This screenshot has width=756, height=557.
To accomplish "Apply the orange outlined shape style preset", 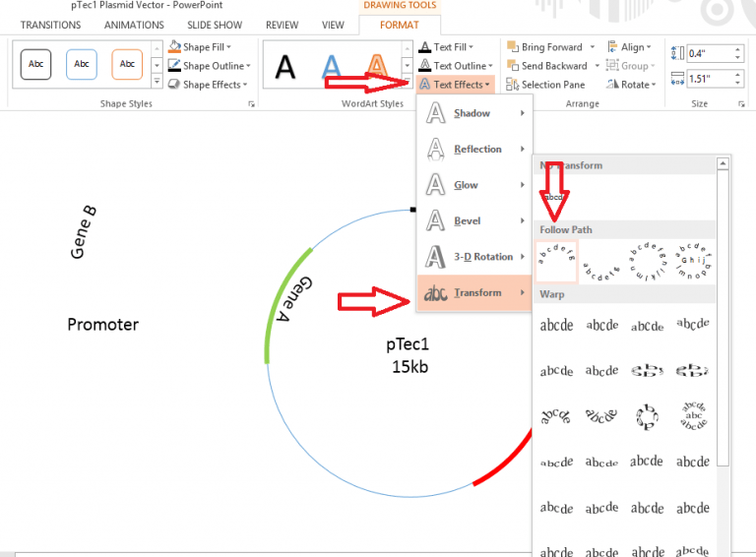I will pyautogui.click(x=127, y=64).
